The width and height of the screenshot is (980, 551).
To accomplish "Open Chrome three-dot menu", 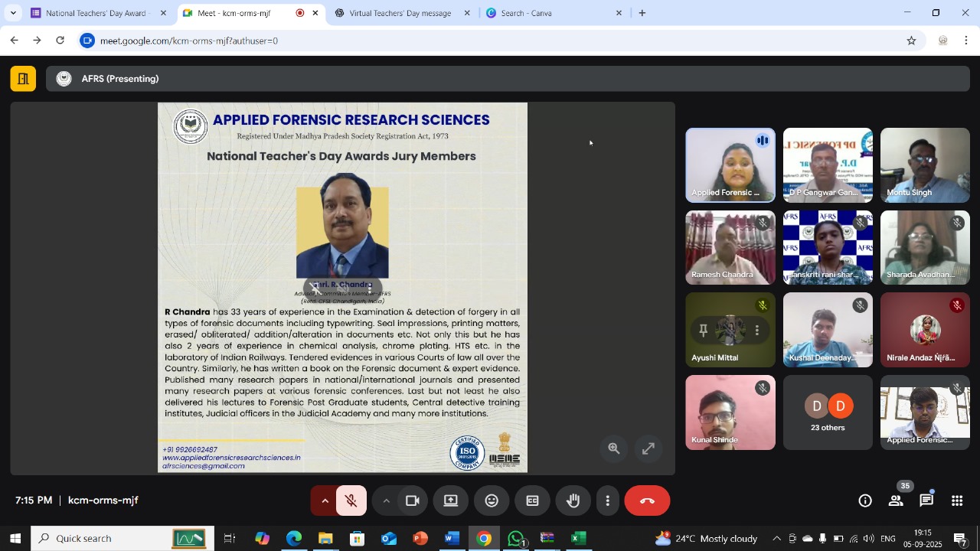I will pos(966,41).
